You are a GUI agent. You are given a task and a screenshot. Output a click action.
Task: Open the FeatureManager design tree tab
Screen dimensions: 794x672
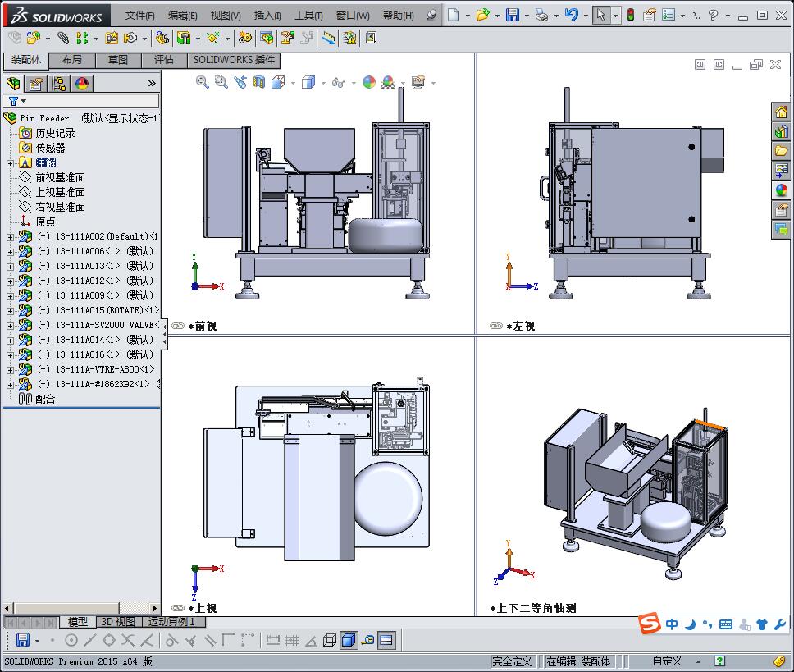(x=13, y=83)
